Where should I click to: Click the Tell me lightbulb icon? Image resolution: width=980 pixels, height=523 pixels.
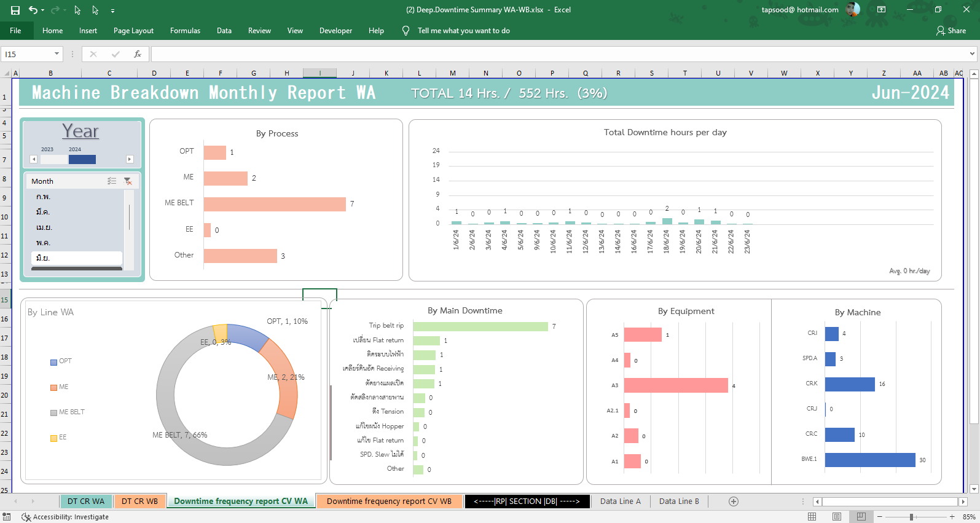click(406, 31)
